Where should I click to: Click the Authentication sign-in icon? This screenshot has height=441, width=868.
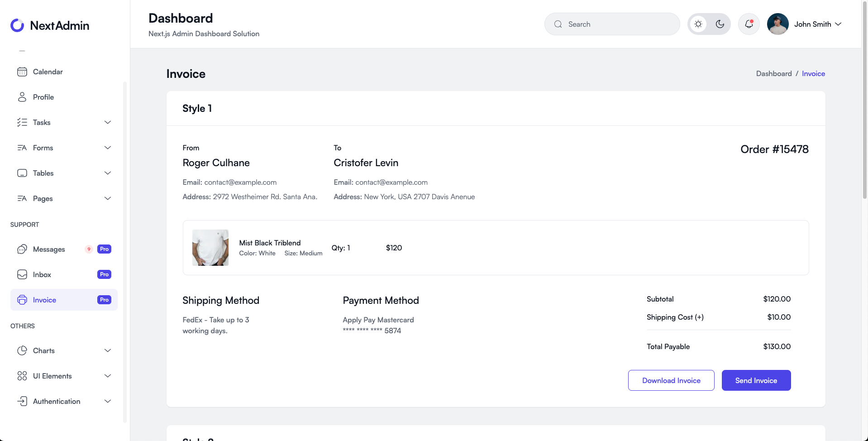pyautogui.click(x=23, y=401)
